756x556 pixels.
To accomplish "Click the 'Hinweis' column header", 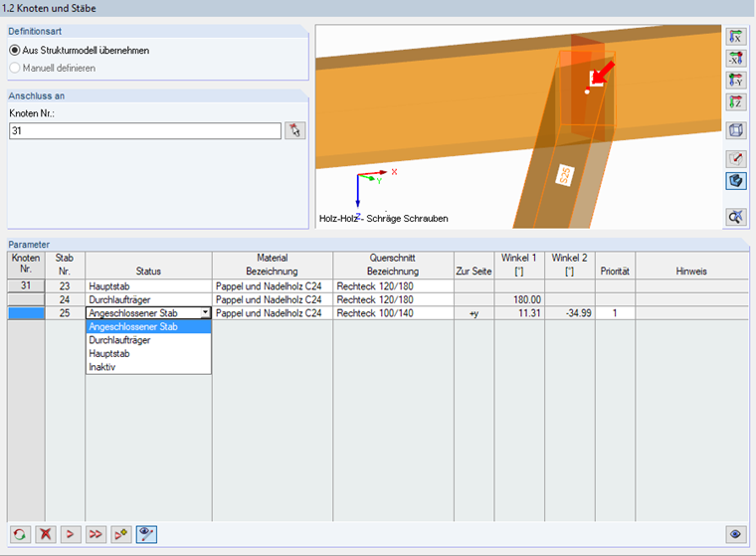I will pyautogui.click(x=691, y=266).
